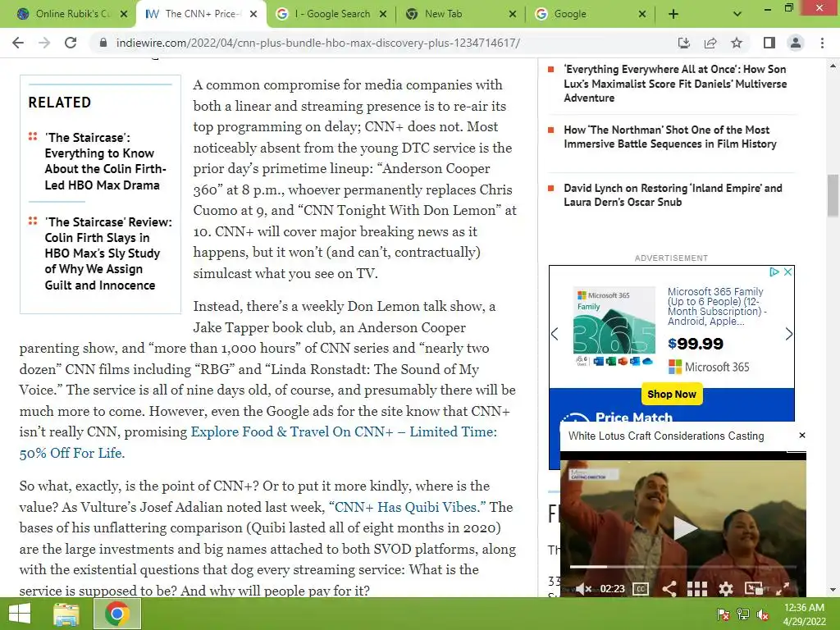
Task: Open the AdChoices info icon
Action: [774, 272]
